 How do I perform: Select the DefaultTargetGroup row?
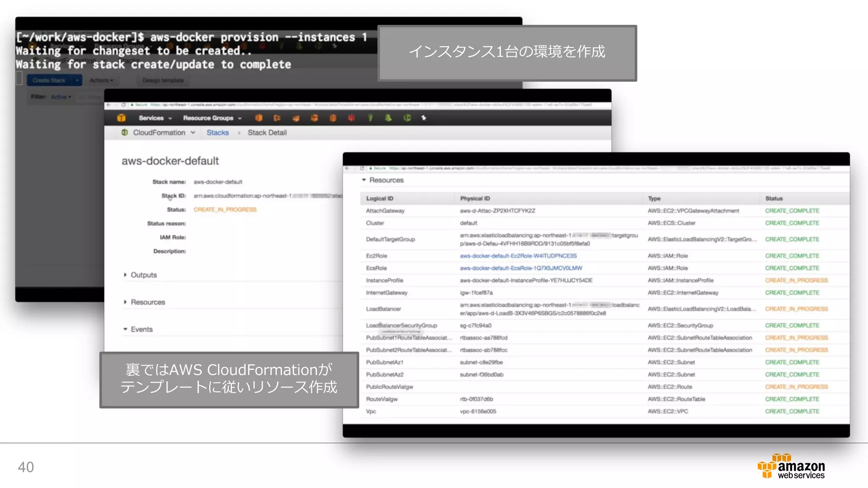pos(605,239)
